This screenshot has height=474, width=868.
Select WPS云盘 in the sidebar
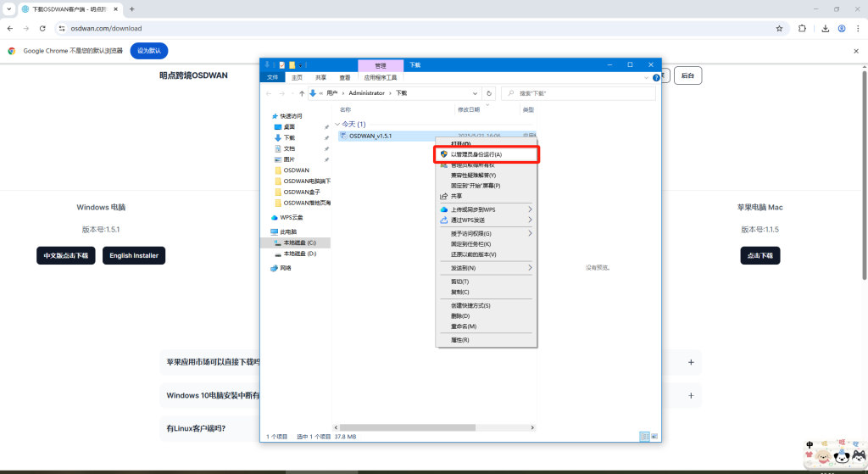tap(292, 217)
